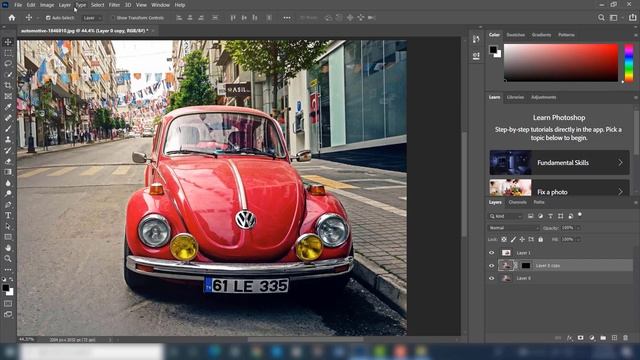Image resolution: width=640 pixels, height=360 pixels.
Task: Open the blend mode Normal dropdown
Action: click(x=513, y=228)
